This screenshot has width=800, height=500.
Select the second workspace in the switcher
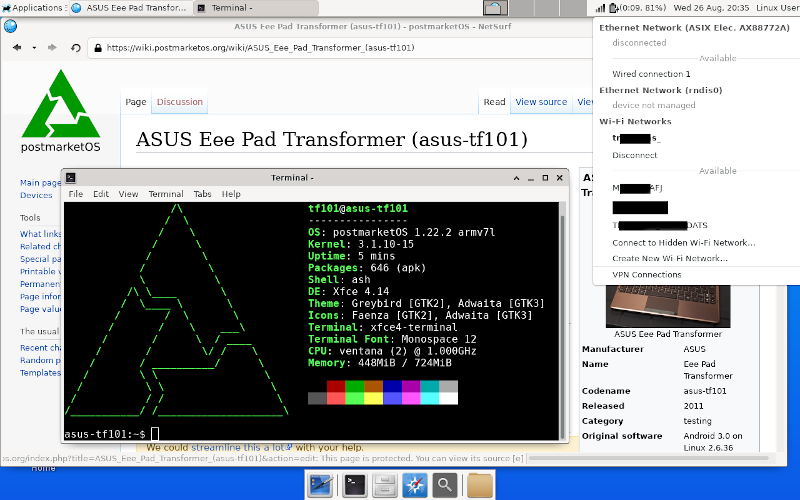tap(521, 8)
